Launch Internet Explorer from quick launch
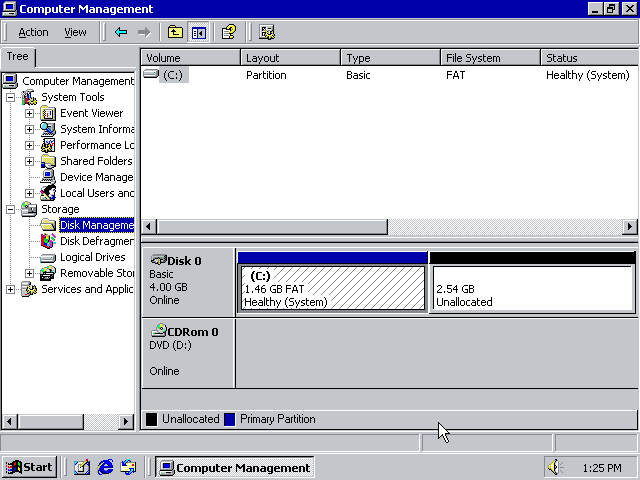 pyautogui.click(x=105, y=467)
